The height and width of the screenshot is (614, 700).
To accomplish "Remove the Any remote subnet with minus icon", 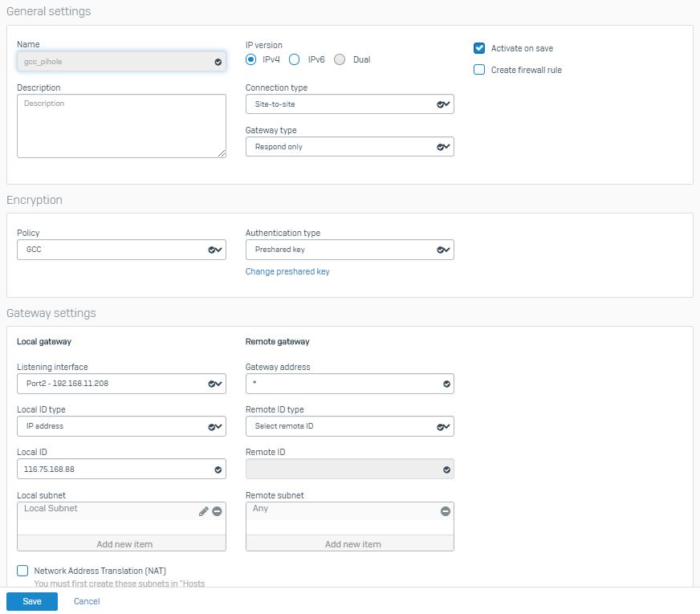I will coord(445,511).
